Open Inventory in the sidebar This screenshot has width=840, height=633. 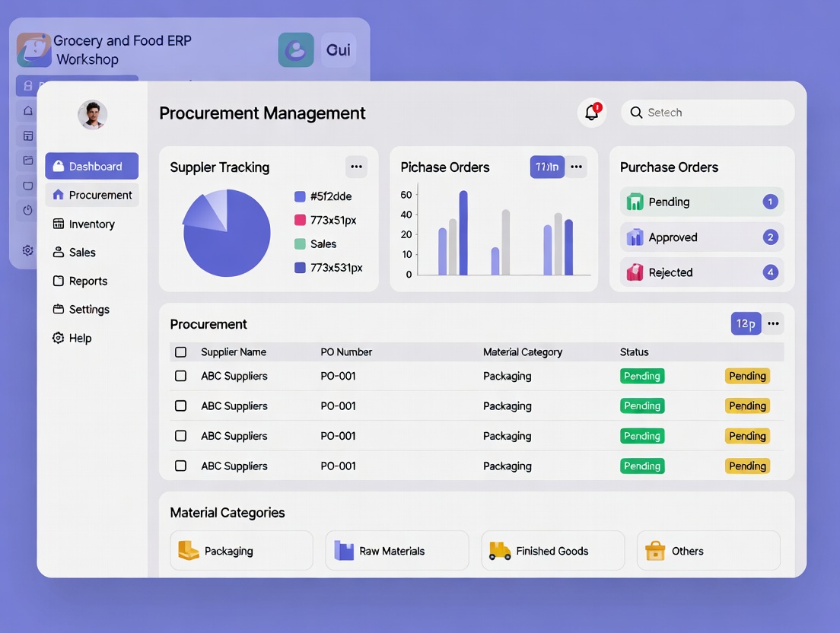tap(91, 224)
